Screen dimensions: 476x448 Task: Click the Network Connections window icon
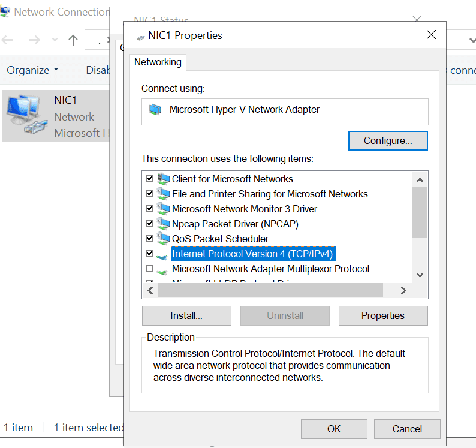point(5,11)
